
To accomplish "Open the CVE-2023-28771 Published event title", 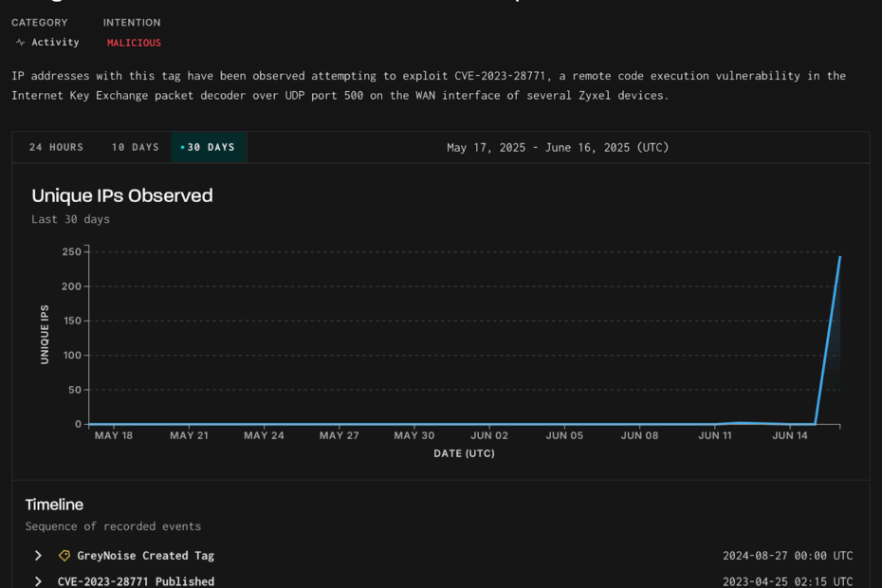I will tap(136, 581).
